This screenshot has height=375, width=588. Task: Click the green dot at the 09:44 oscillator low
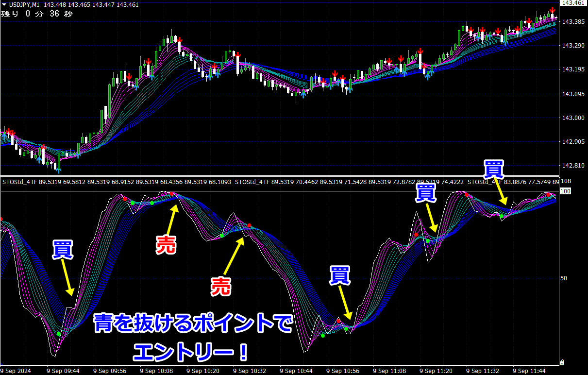[x=59, y=334]
